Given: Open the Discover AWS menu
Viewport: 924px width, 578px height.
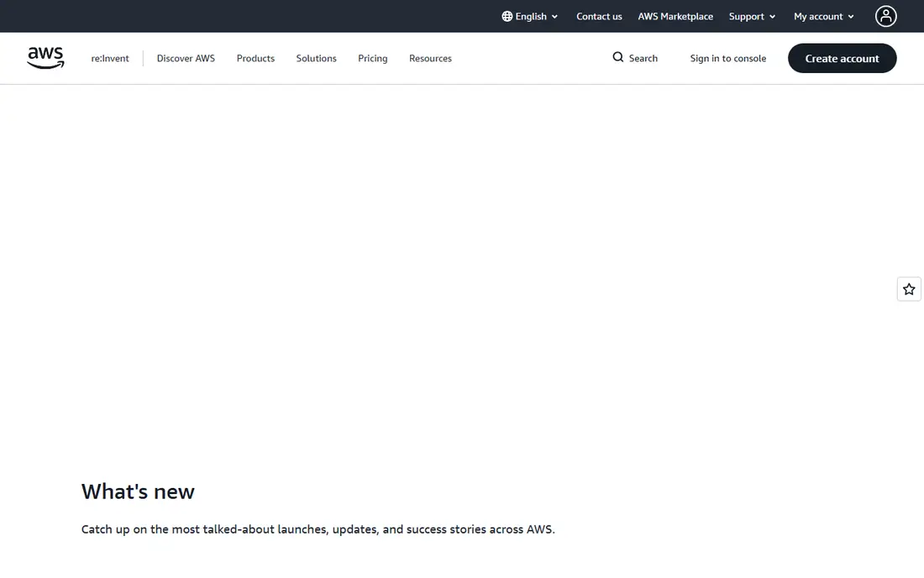Looking at the screenshot, I should click(x=186, y=58).
